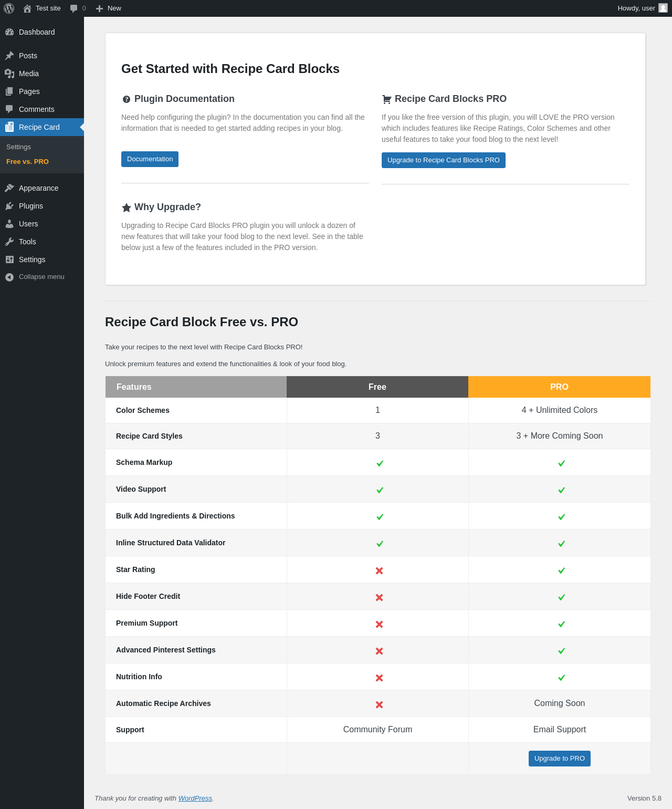Open the user avatar in admin bar
Screen dimensions: 672x809
click(663, 8)
